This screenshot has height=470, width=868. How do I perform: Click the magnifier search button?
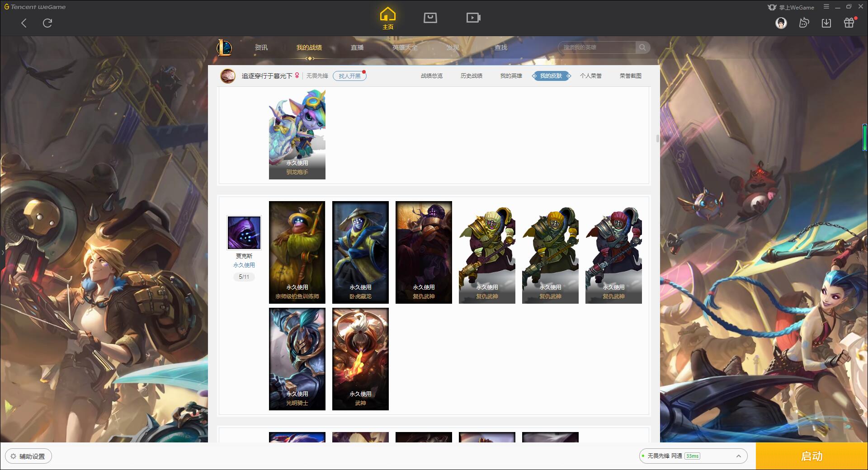pos(642,47)
